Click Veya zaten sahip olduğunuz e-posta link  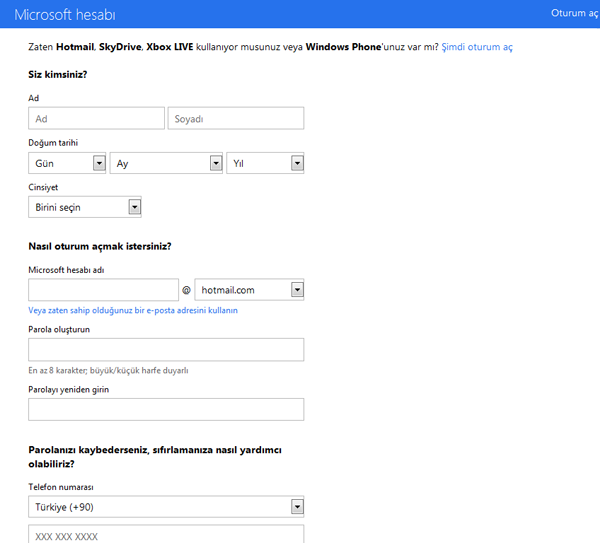coord(133,310)
